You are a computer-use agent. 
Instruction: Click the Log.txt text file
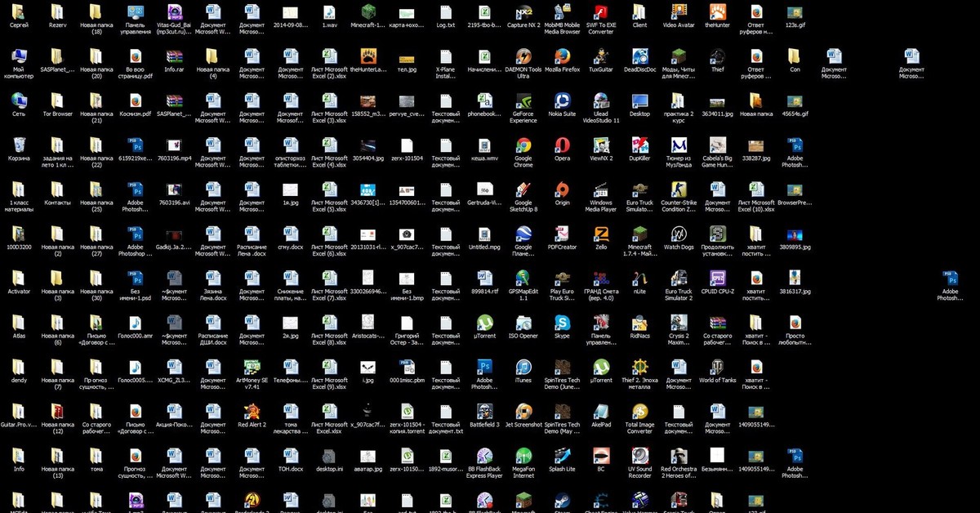(446, 12)
